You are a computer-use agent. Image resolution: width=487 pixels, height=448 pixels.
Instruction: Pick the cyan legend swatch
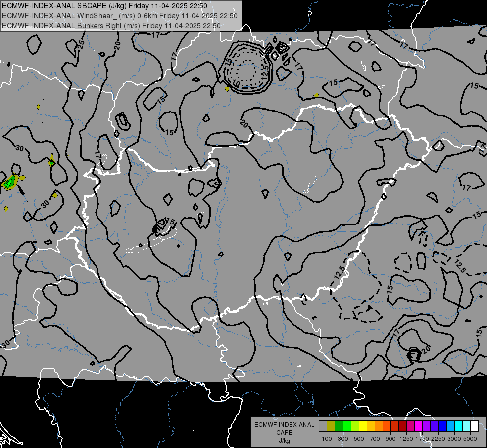coord(459,426)
